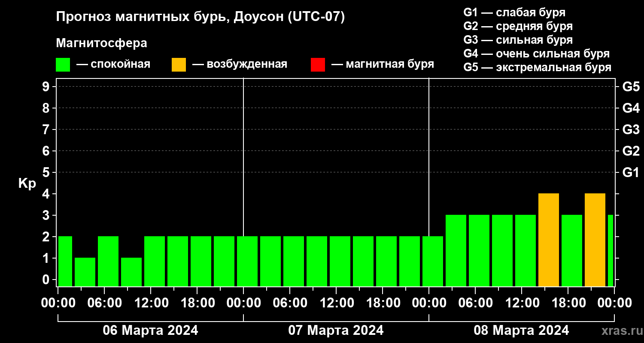This screenshot has height=343, width=644.
Task: Click the orange excited magnetosphere legend swatch
Action: pos(179,65)
